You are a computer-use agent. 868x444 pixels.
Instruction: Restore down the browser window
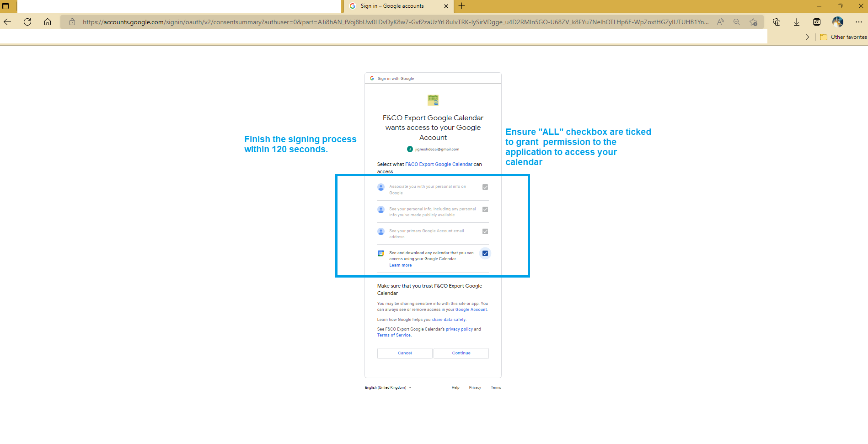click(x=840, y=6)
